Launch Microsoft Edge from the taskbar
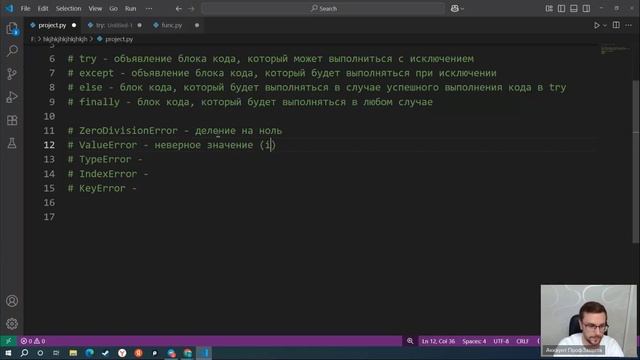640x360 pixels. 89,353
